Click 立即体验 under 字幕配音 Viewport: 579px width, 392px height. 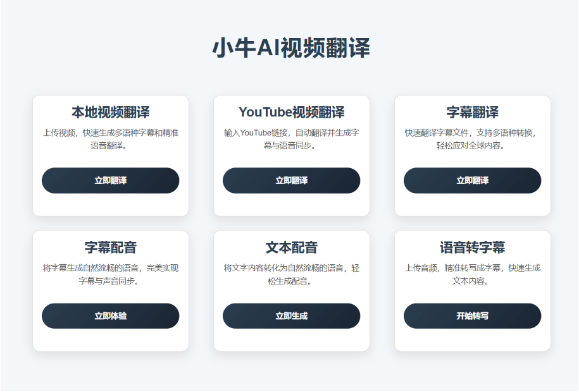(110, 315)
